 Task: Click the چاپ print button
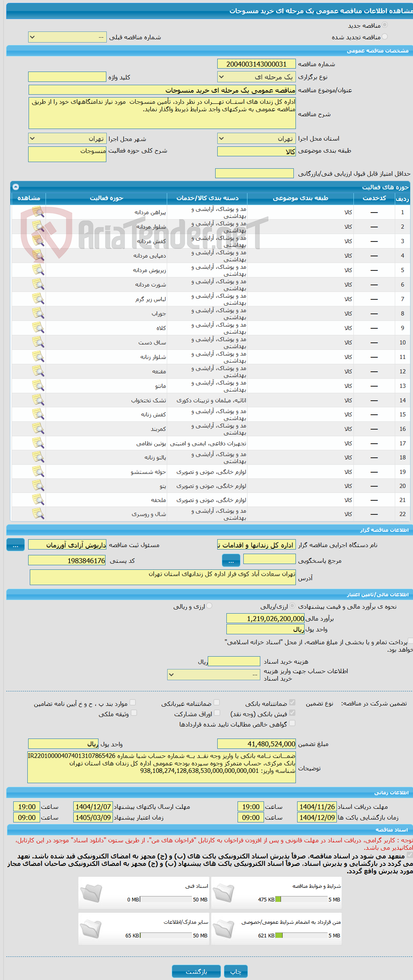[x=236, y=971]
